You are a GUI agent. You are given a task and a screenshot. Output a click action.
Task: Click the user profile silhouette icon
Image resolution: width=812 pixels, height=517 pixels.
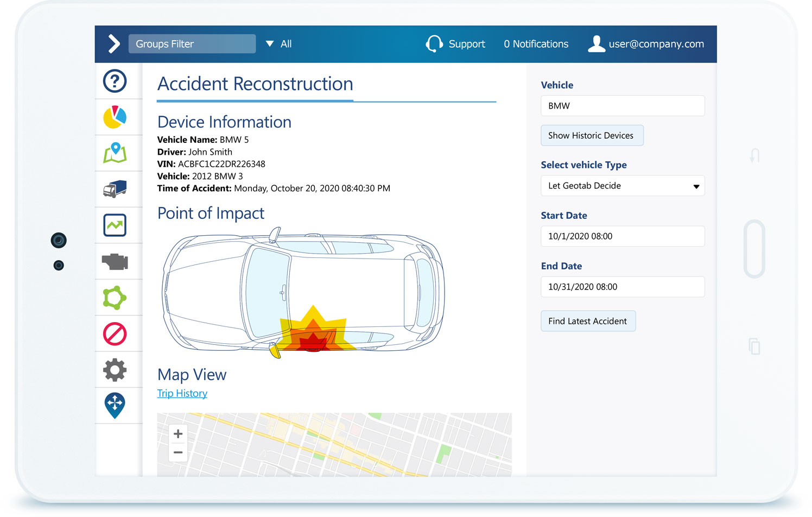pyautogui.click(x=597, y=43)
